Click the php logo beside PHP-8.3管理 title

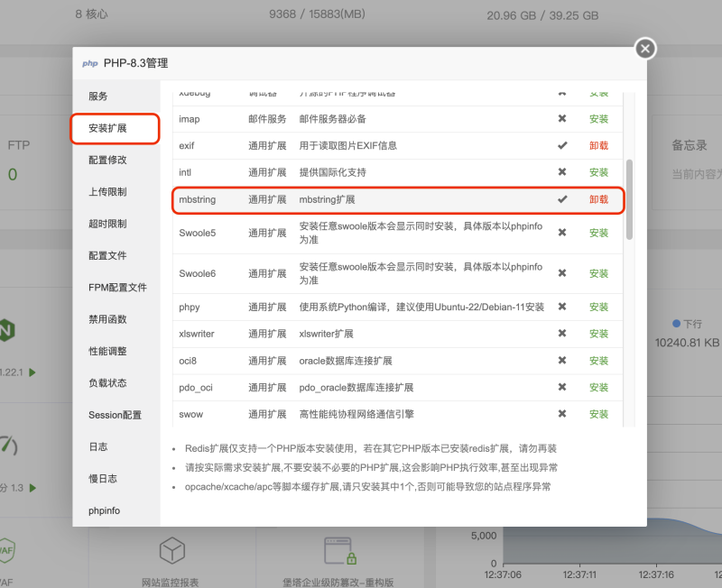coord(89,63)
